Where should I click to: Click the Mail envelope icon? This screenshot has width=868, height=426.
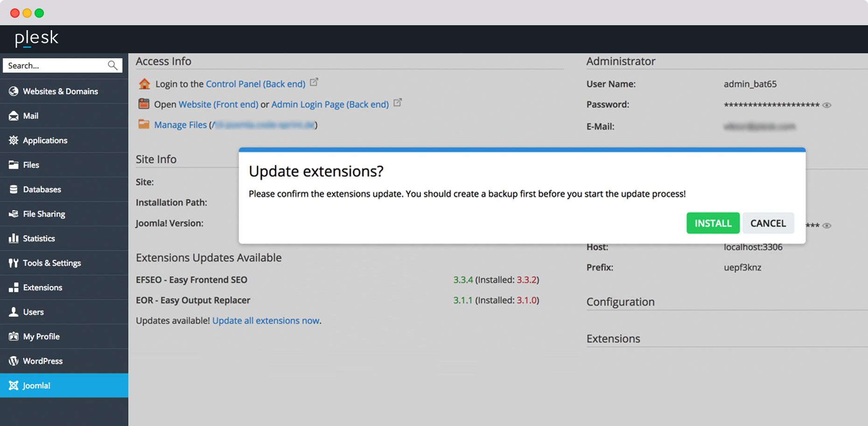(14, 116)
